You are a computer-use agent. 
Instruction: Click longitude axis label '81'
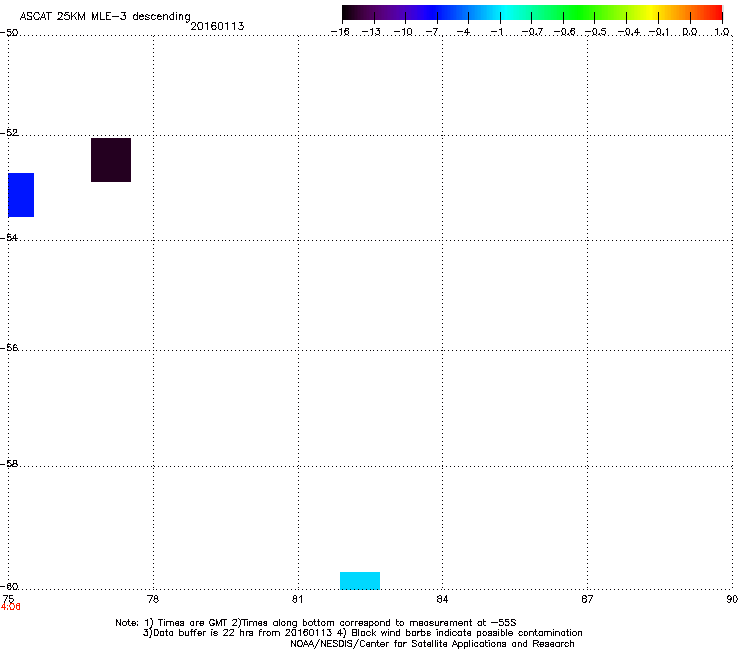(297, 599)
